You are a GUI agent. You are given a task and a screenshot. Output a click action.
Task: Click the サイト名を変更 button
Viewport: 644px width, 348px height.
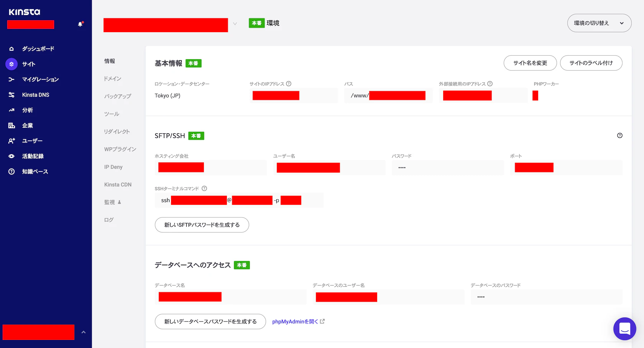pos(530,63)
